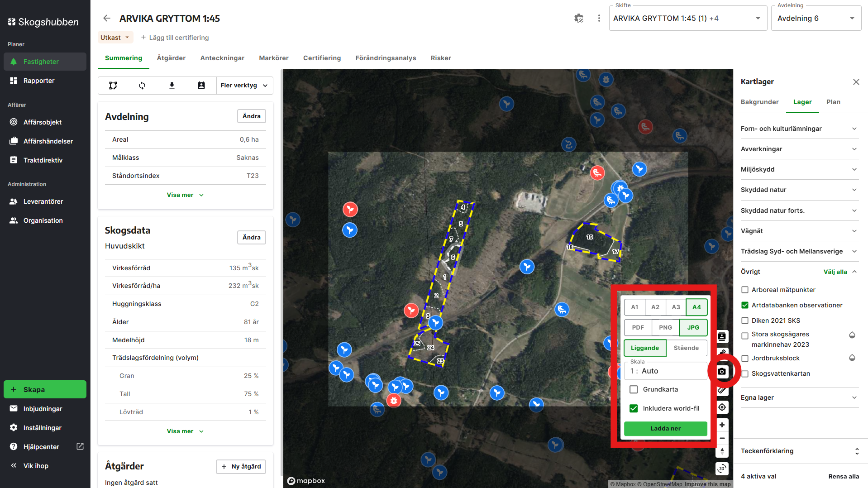Enable the Diken 2021 SKS layer
Viewport: 868px width, 488px height.
[x=745, y=321]
